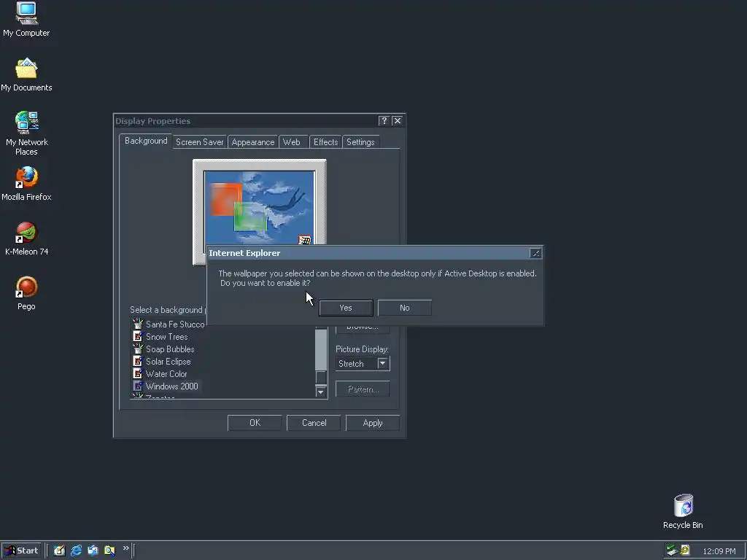Screen dimensions: 747x560
Task: Select Solar Eclipse wallpaper
Action: click(x=169, y=362)
